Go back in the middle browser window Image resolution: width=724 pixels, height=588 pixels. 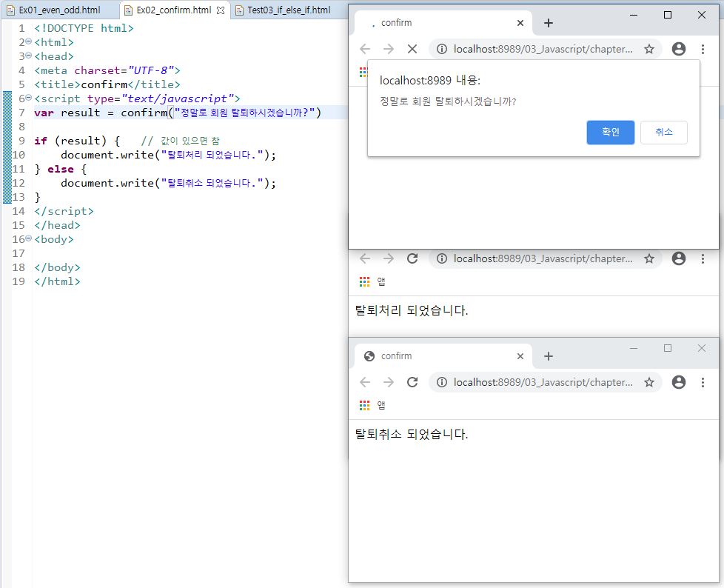(x=365, y=258)
